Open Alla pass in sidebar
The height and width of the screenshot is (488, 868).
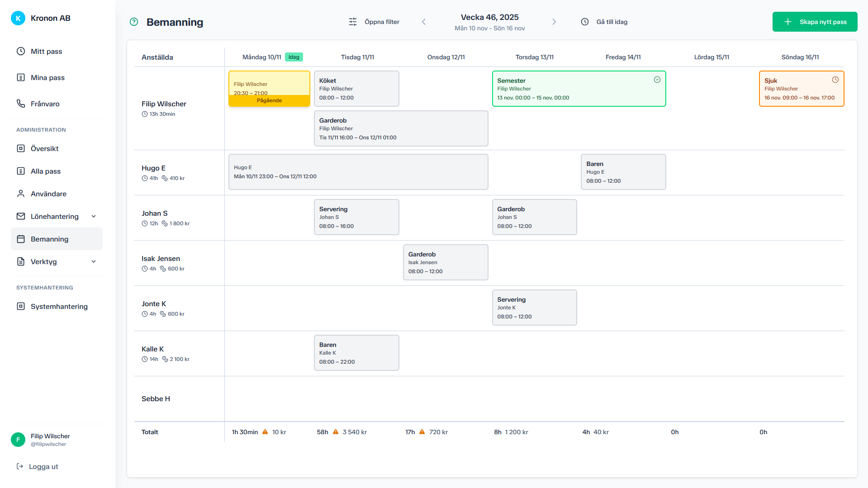click(45, 171)
